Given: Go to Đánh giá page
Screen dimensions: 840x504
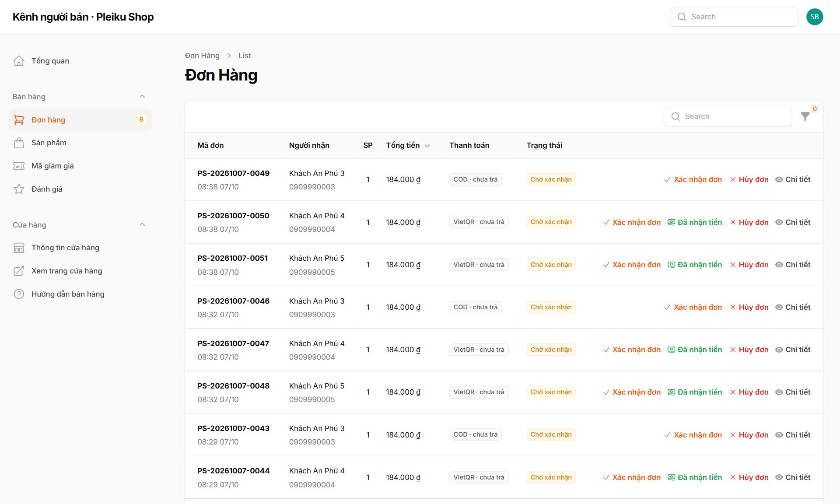Looking at the screenshot, I should [80, 189].
